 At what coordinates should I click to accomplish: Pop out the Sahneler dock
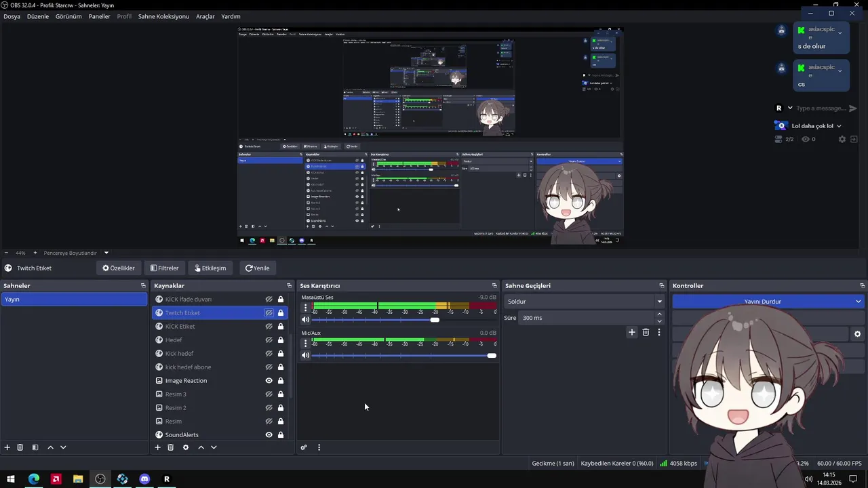[143, 285]
